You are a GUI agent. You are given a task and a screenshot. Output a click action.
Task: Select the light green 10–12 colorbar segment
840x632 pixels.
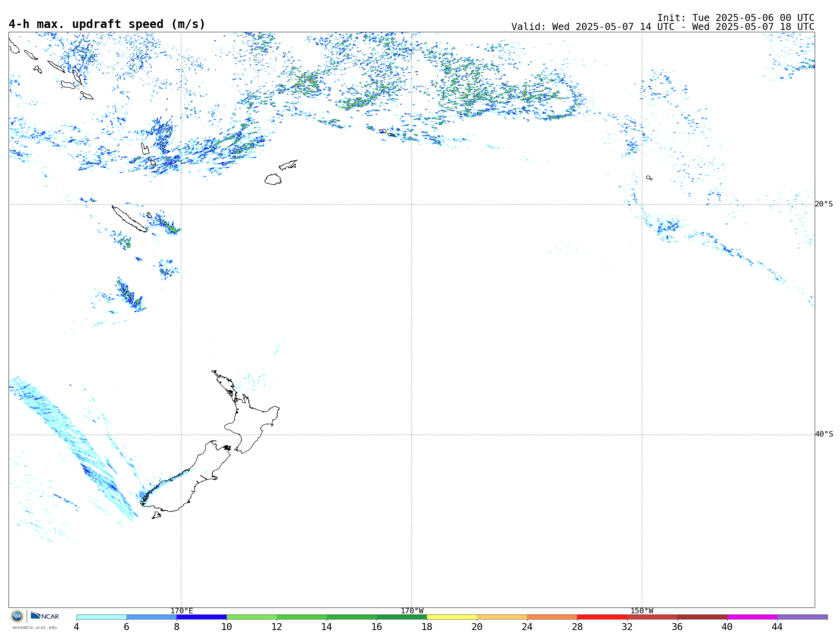tap(252, 617)
